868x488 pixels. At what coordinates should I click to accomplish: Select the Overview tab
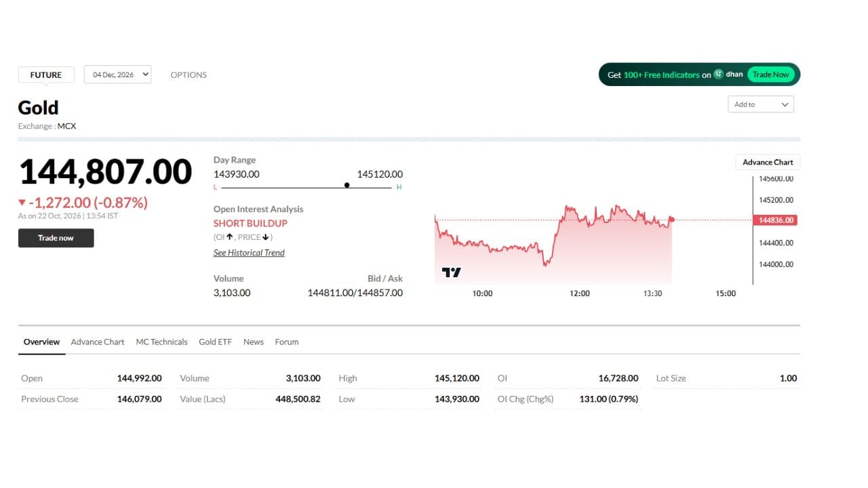tap(41, 342)
